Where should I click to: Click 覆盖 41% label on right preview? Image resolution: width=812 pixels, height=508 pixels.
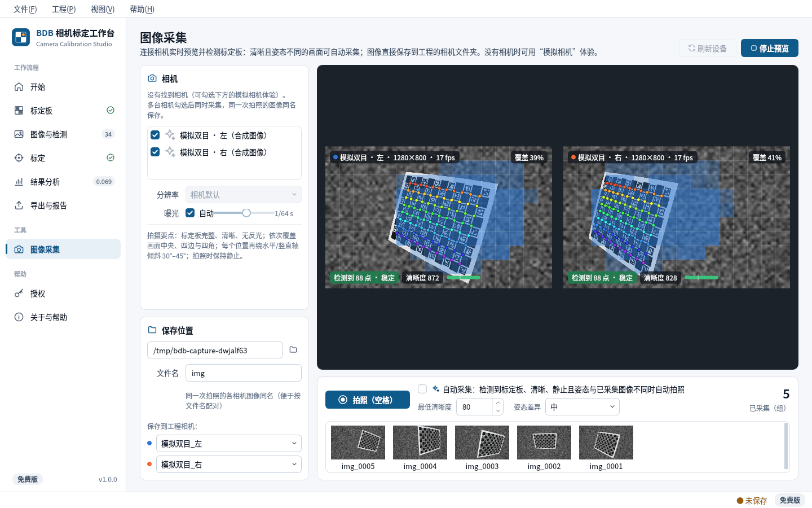click(767, 157)
